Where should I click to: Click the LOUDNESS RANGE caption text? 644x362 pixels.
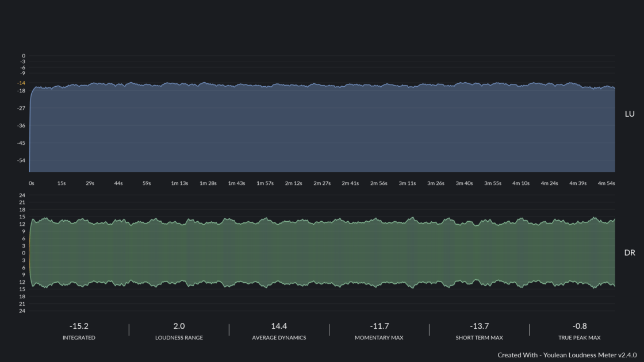(x=179, y=338)
